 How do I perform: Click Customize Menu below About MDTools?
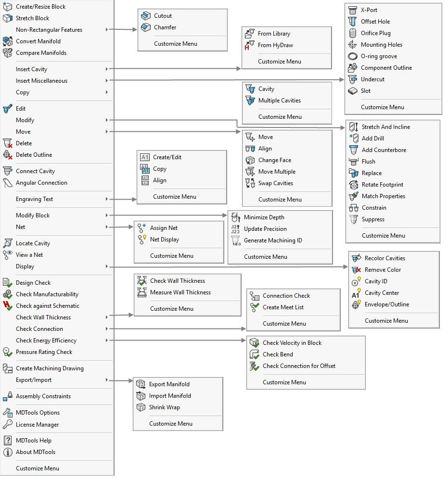point(38,468)
